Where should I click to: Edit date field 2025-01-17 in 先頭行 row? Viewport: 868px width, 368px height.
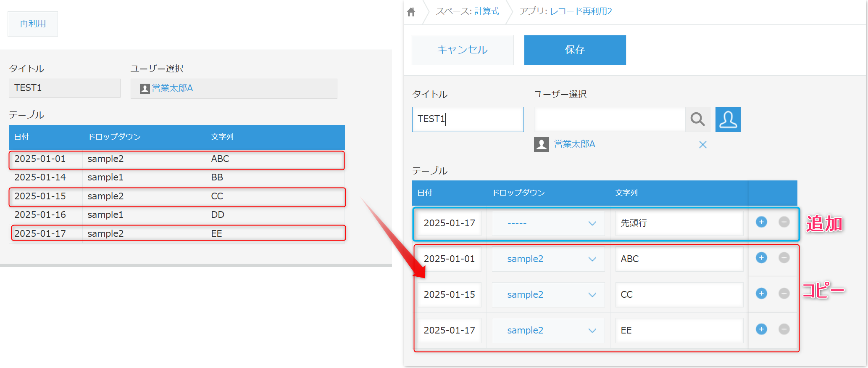tap(449, 223)
